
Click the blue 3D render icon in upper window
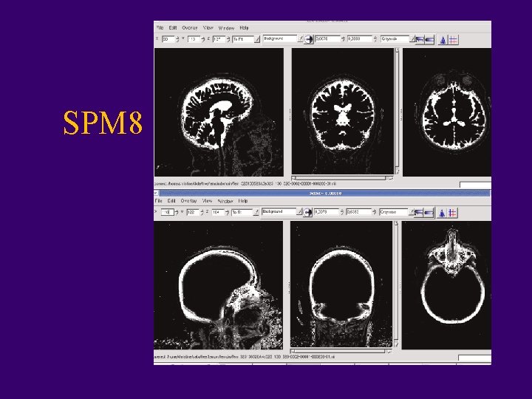pos(443,40)
